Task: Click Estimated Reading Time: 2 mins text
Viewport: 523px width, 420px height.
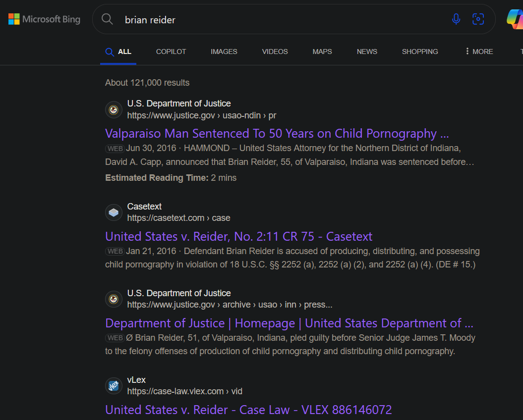Action: coord(171,178)
